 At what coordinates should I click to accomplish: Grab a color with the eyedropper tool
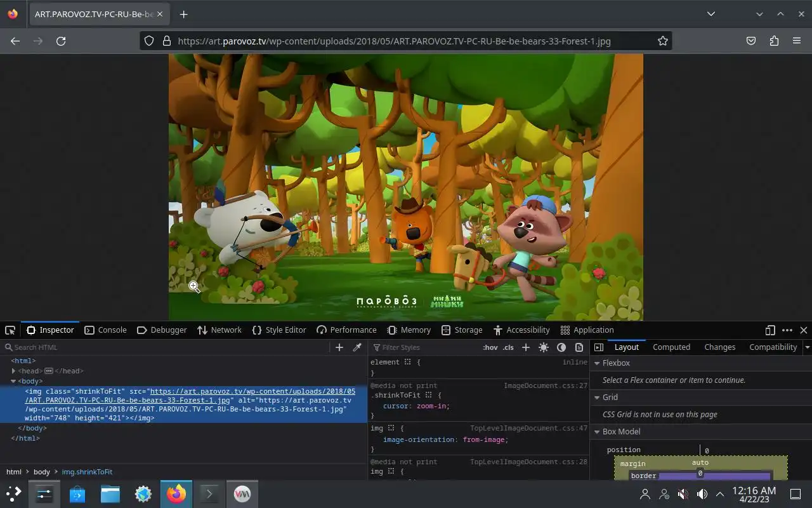point(357,347)
